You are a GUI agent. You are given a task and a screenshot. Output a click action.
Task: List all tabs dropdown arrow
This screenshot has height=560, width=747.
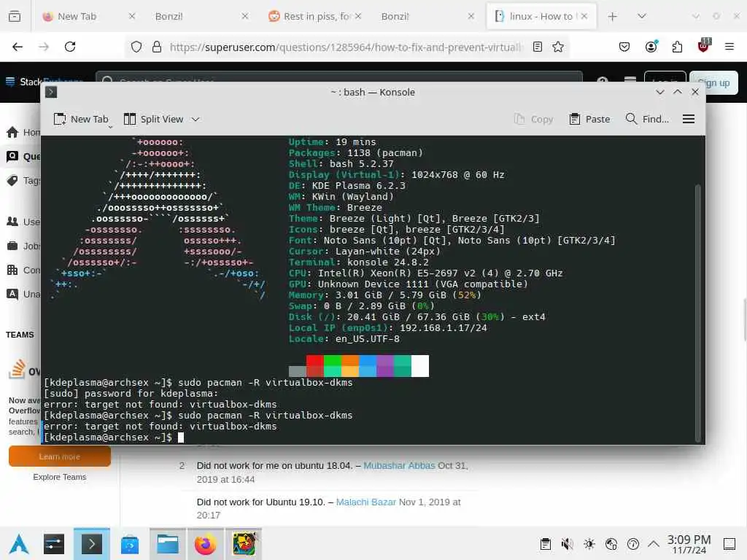click(642, 16)
